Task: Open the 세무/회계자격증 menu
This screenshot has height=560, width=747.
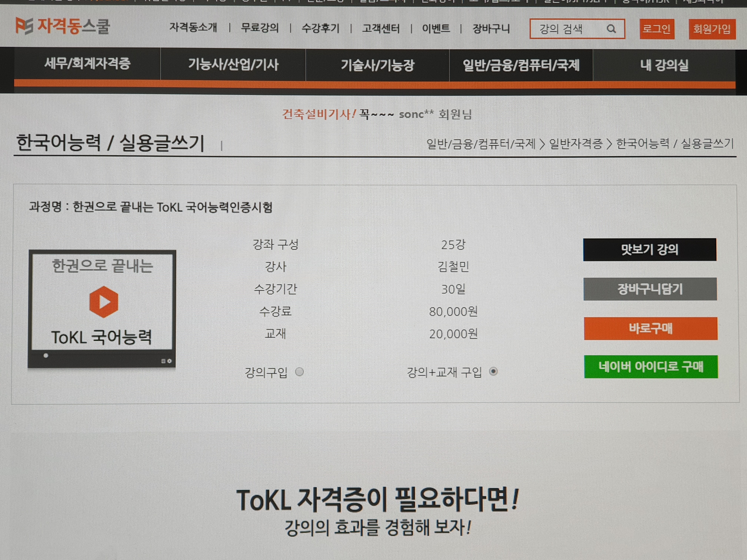Action: click(x=87, y=64)
